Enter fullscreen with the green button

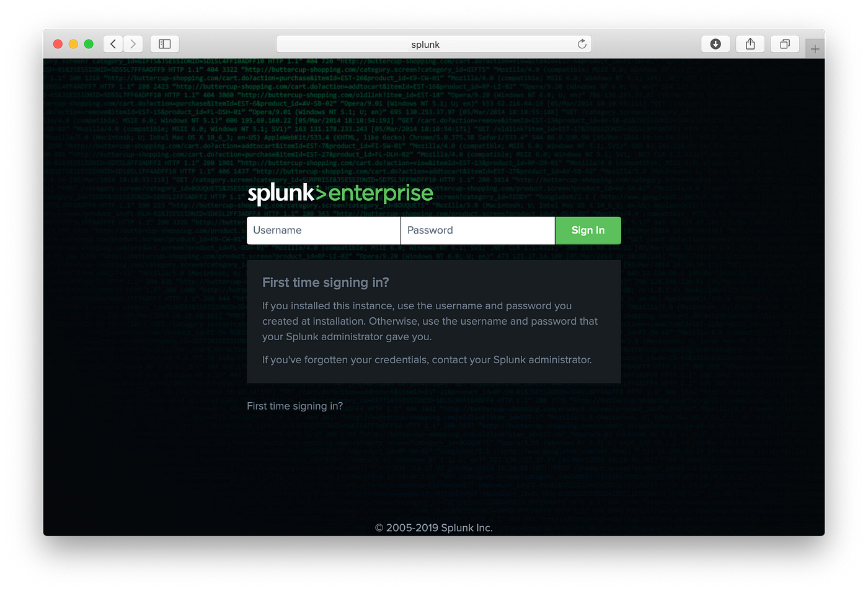pos(89,44)
